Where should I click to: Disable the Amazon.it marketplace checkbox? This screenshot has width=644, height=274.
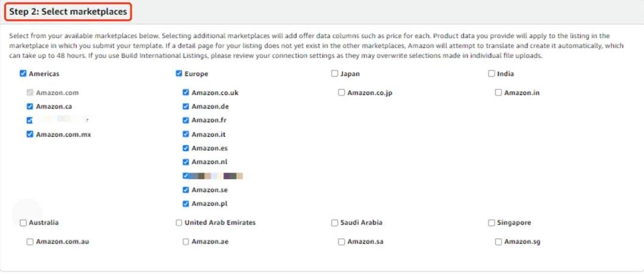[186, 134]
